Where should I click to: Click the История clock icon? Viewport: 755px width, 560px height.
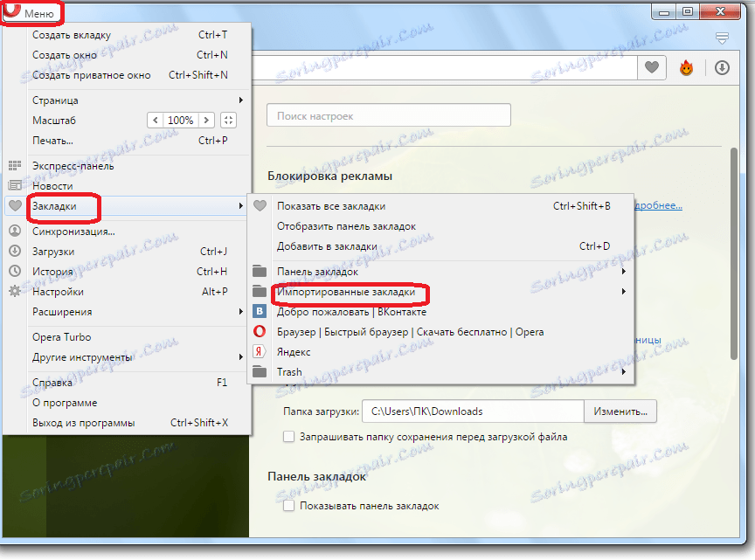(15, 271)
